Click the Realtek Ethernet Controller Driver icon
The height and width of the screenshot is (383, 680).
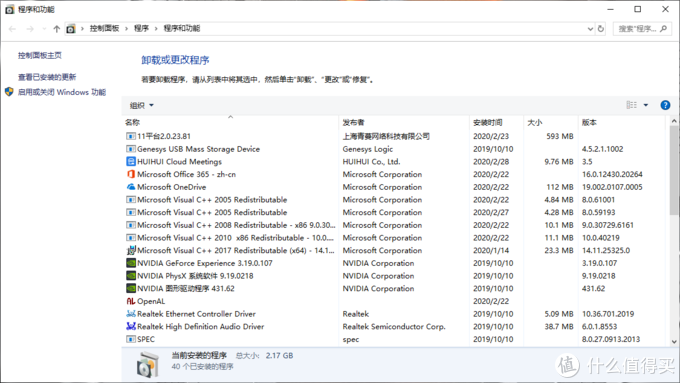pos(131,314)
